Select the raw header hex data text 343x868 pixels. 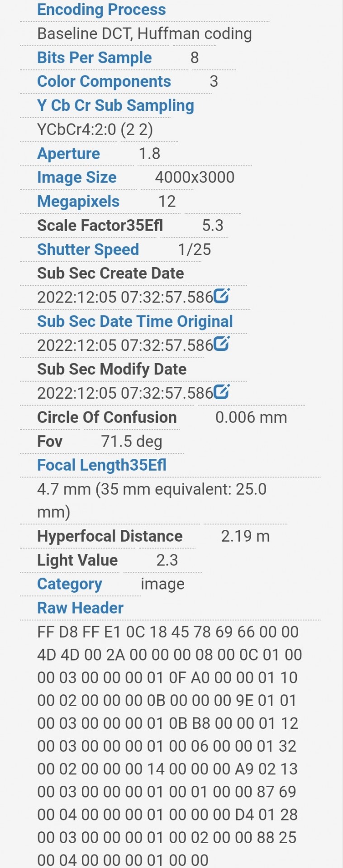169,746
